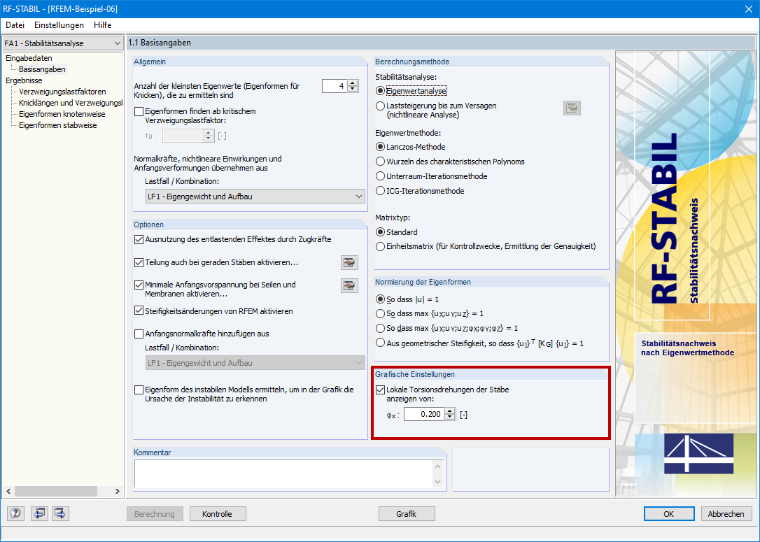Image resolution: width=760 pixels, height=542 pixels.
Task: Increase φx value with up arrow
Action: tap(450, 411)
